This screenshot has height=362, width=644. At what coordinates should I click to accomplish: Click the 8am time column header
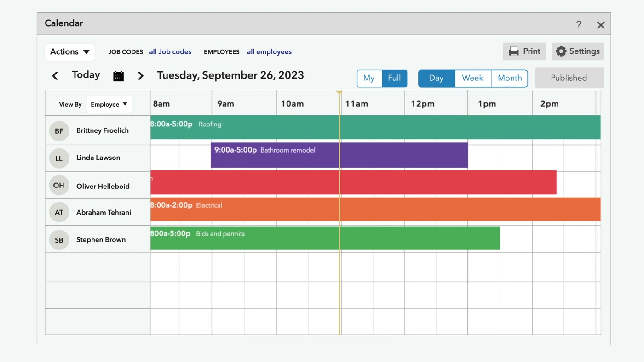click(161, 104)
